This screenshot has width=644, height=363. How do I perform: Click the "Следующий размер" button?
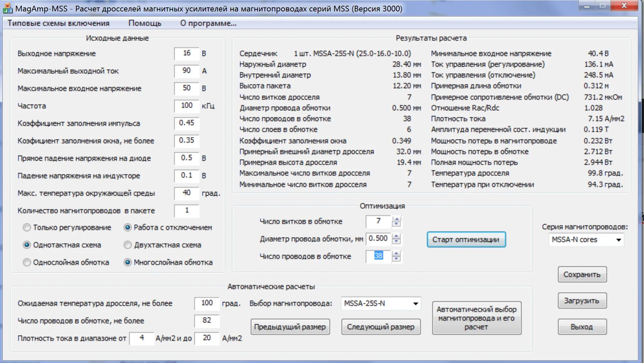coord(381,327)
